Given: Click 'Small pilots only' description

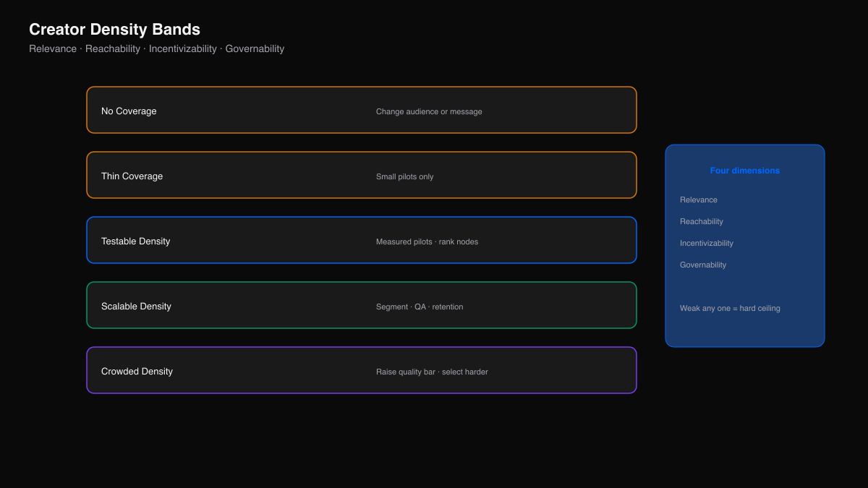Looking at the screenshot, I should (404, 176).
